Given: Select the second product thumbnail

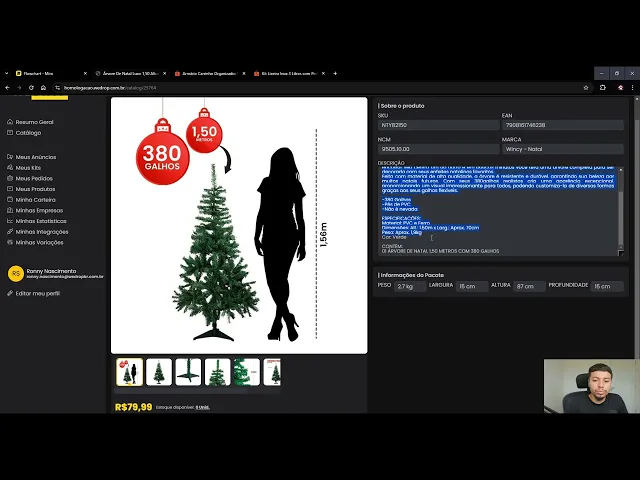Looking at the screenshot, I should coord(159,372).
